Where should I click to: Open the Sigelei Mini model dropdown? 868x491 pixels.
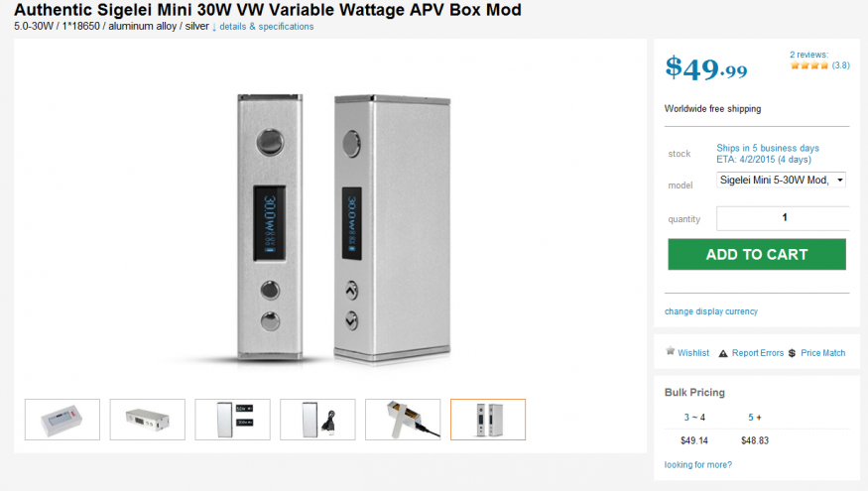781,180
